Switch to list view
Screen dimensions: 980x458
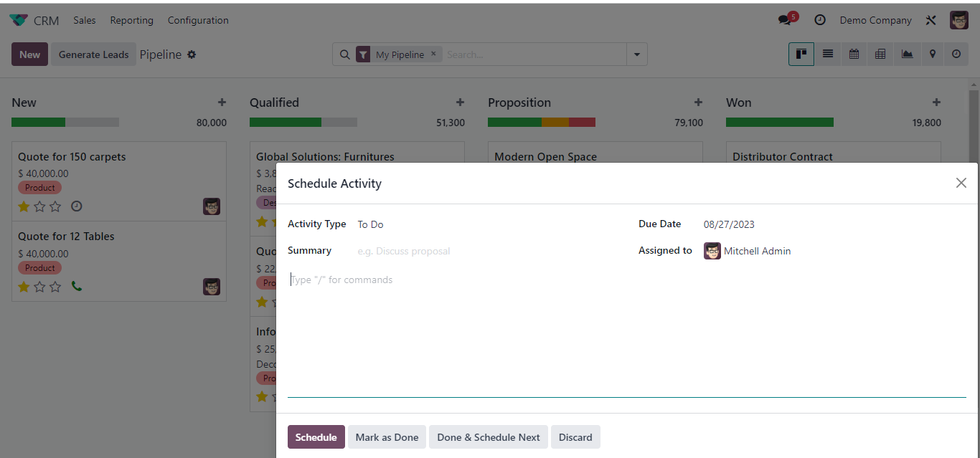point(828,54)
